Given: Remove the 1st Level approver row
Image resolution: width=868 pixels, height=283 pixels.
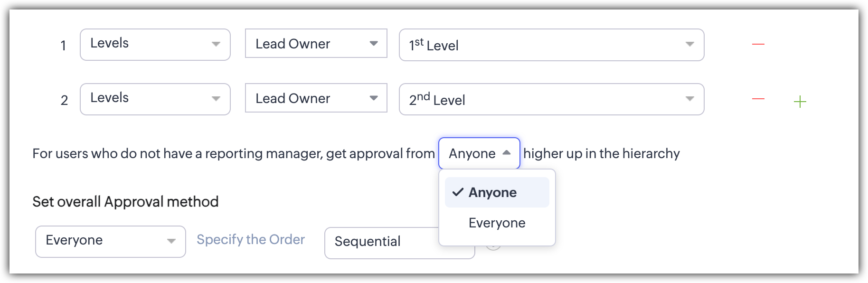Looking at the screenshot, I should (758, 45).
